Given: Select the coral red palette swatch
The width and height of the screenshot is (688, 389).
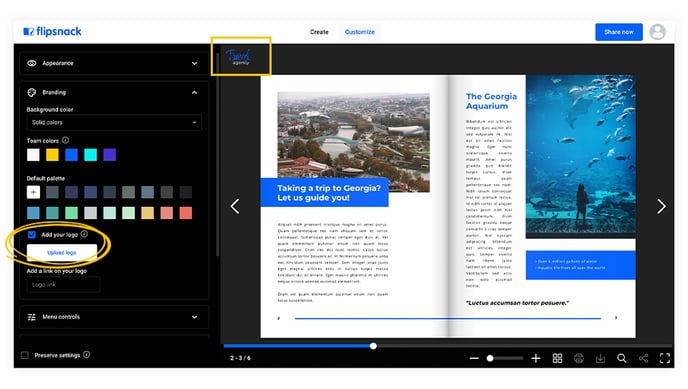Looking at the screenshot, I should (186, 213).
